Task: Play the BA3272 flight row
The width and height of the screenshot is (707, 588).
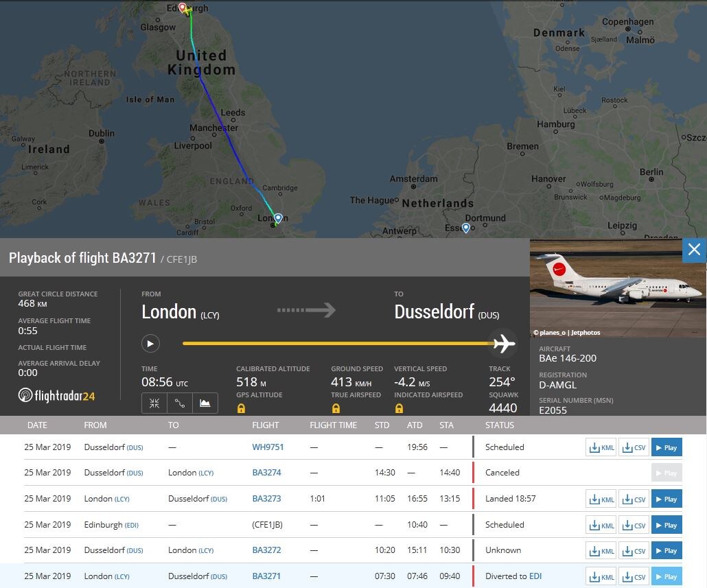Action: click(666, 551)
